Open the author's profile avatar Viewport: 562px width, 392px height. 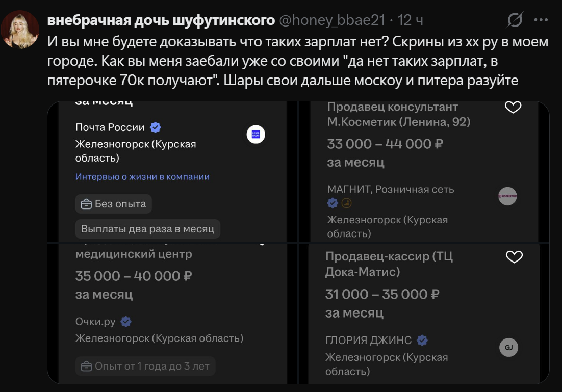click(20, 30)
